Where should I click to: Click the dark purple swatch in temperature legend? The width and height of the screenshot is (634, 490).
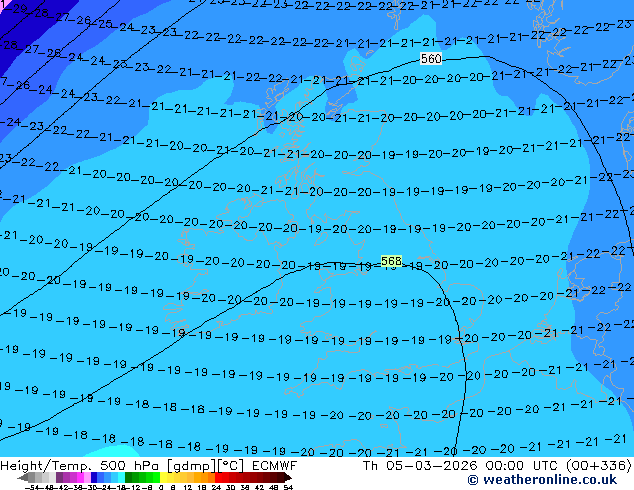(59, 477)
